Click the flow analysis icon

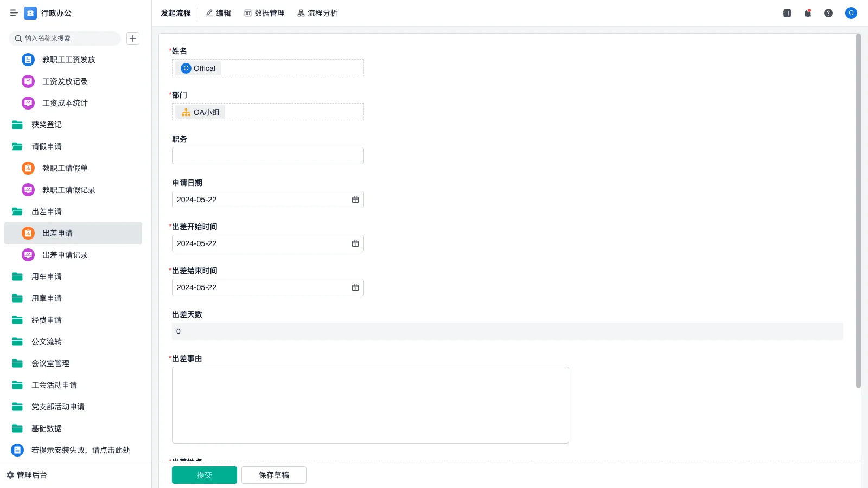[301, 13]
